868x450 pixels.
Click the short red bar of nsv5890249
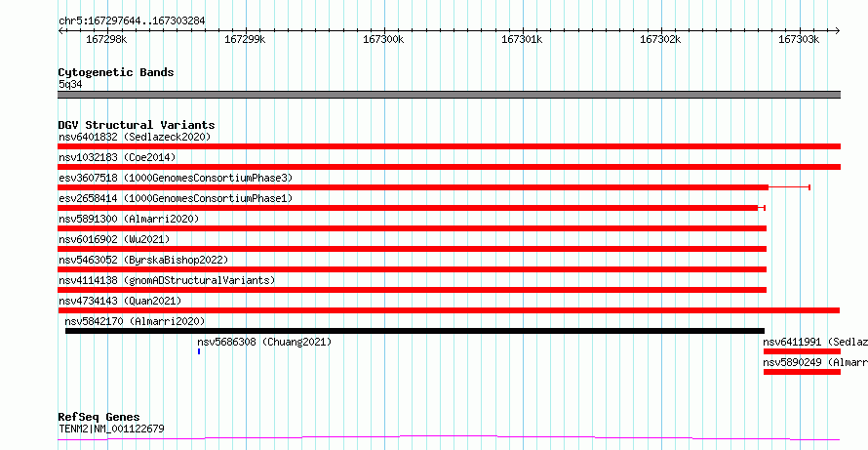click(x=802, y=372)
